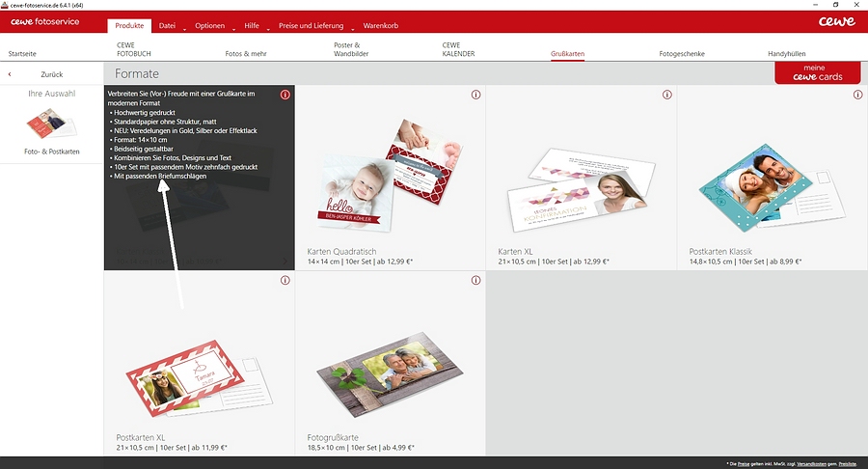Open the Produkte tab
This screenshot has width=868, height=469.
coord(129,25)
